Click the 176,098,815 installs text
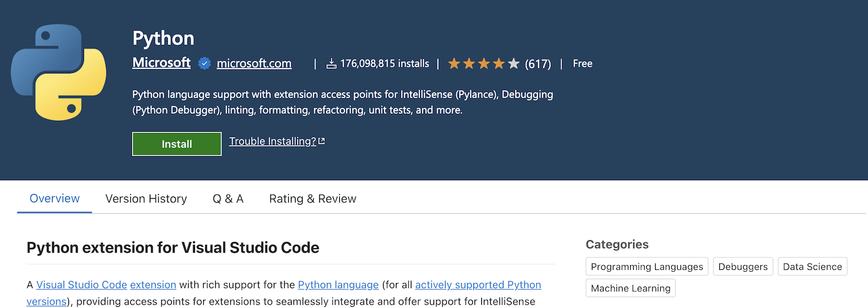The image size is (868, 308). click(x=385, y=64)
